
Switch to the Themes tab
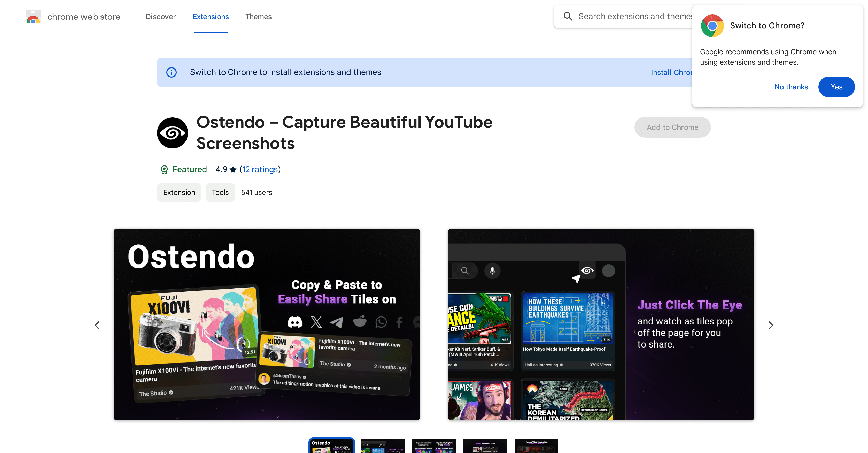258,17
